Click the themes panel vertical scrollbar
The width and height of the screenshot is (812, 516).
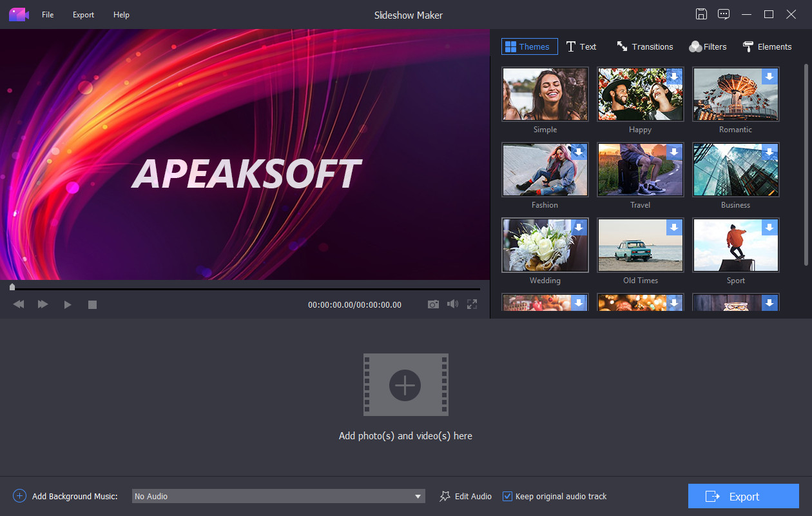806,164
